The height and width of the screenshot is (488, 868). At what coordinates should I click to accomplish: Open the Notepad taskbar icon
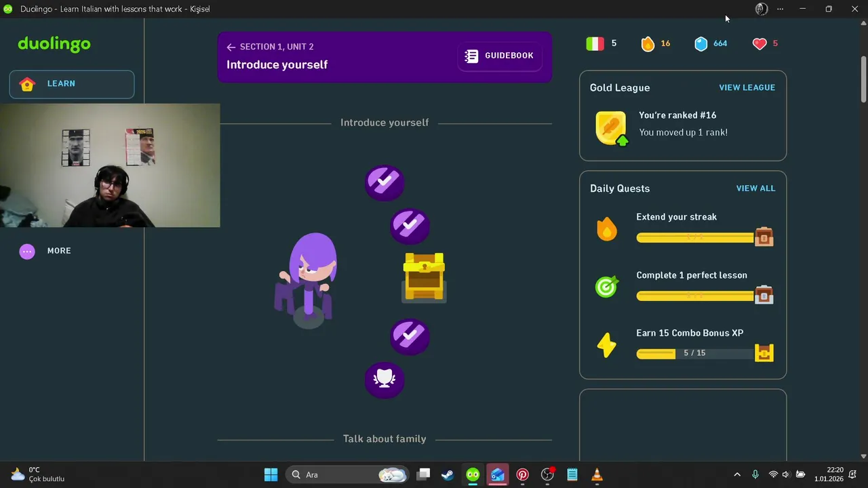click(x=572, y=474)
